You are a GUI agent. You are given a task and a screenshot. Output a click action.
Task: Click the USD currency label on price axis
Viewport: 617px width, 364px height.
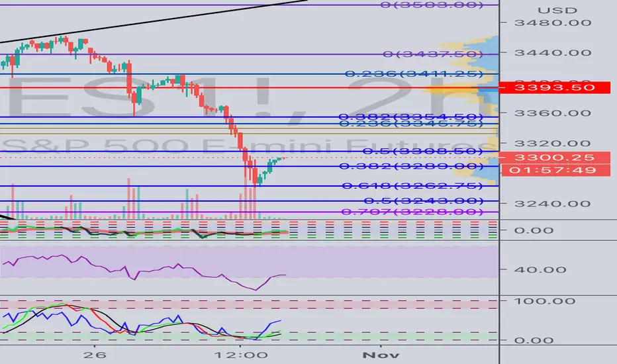557,11
